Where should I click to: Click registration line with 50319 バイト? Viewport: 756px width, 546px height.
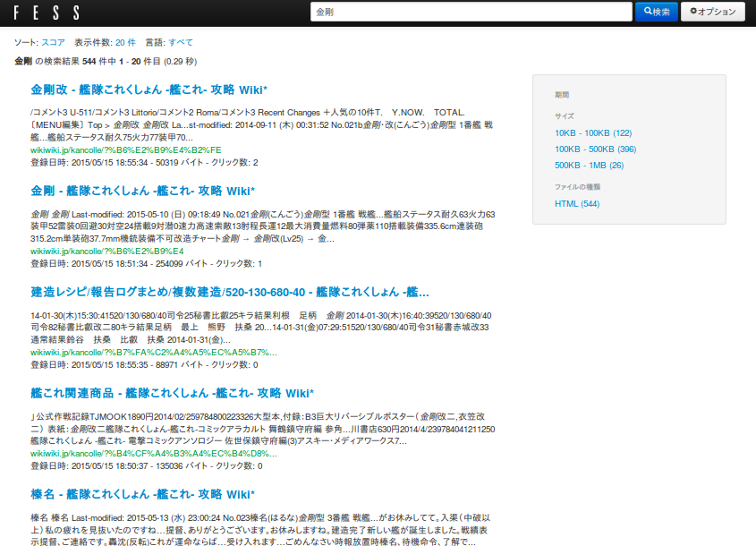144,163
